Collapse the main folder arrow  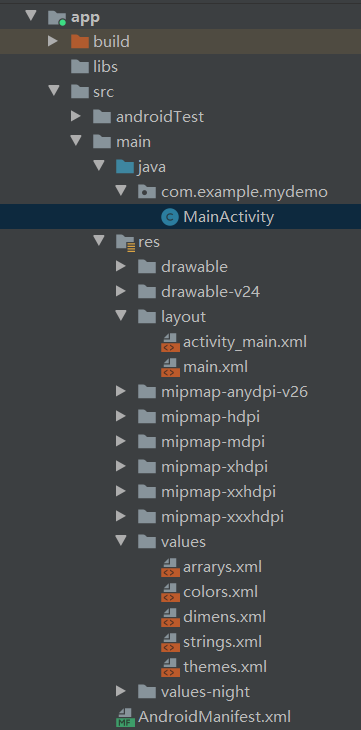pyautogui.click(x=76, y=141)
